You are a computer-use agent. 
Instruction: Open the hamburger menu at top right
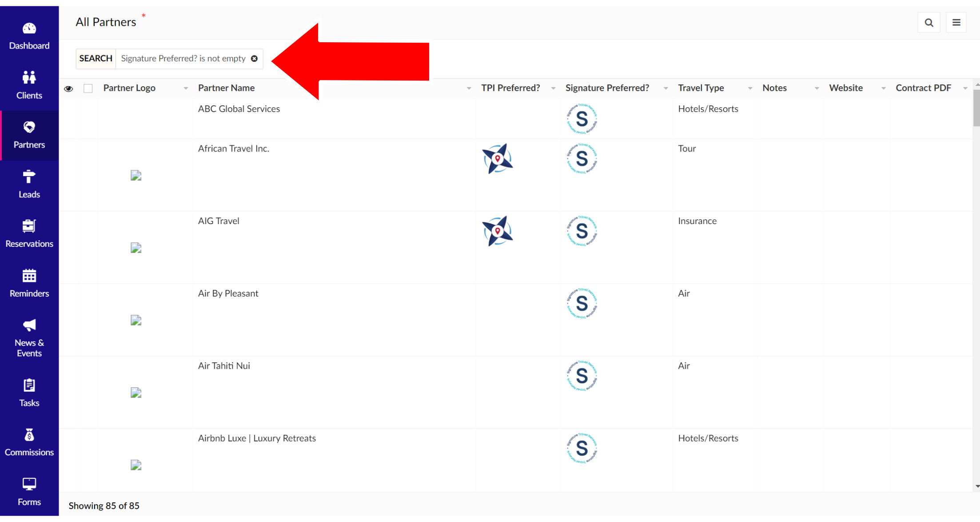(956, 23)
